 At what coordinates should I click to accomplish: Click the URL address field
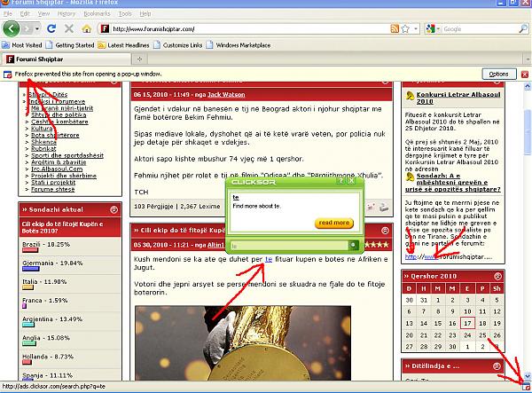pos(249,29)
